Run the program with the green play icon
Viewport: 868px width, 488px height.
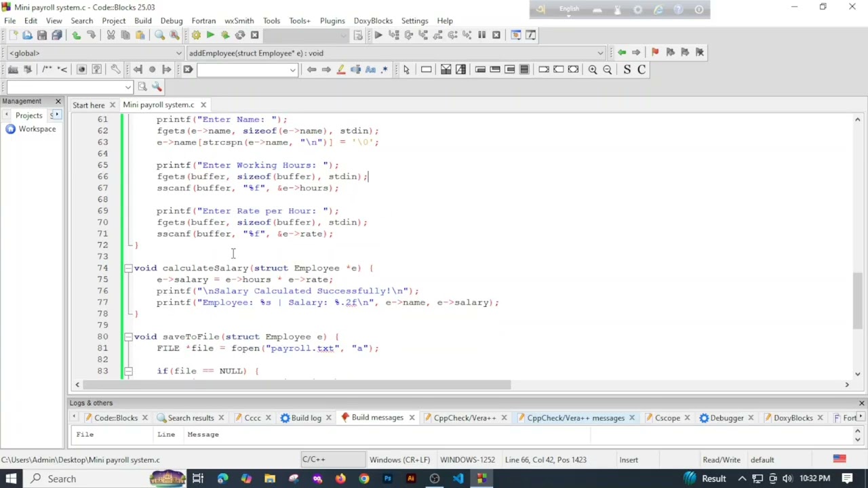[210, 35]
